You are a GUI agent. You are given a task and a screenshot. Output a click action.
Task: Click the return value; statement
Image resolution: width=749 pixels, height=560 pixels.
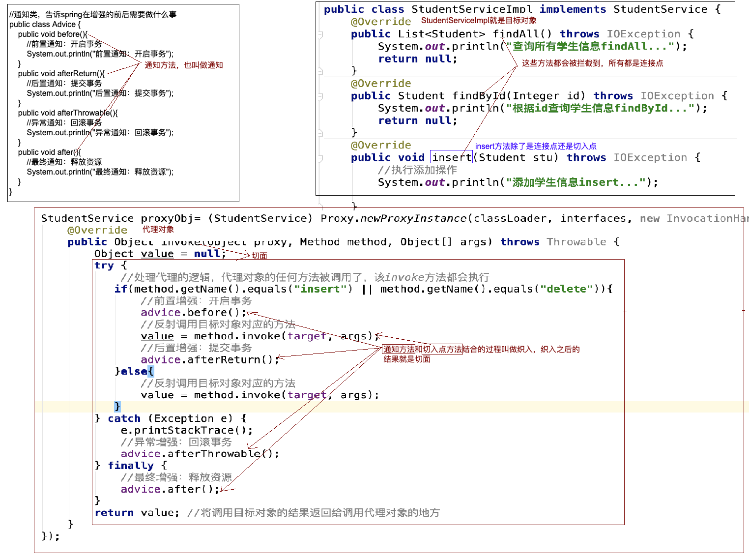point(136,512)
